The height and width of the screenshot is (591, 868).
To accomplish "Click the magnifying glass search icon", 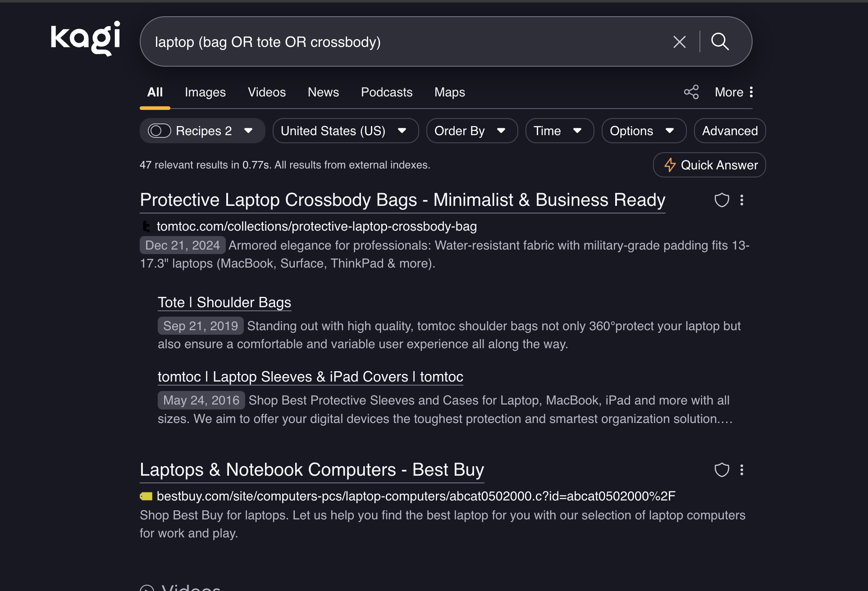I will click(x=720, y=42).
